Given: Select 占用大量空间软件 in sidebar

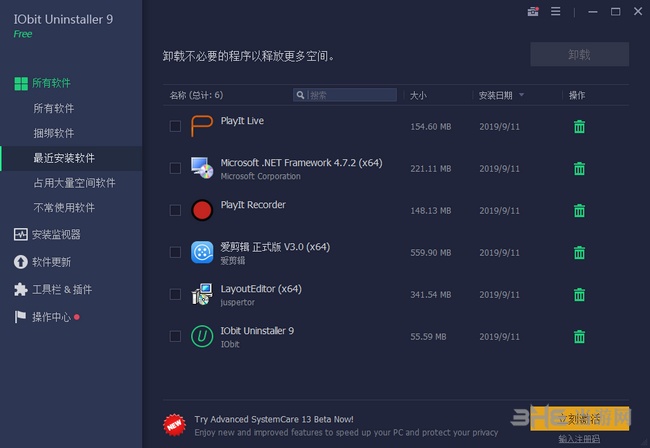Looking at the screenshot, I should click(74, 183).
